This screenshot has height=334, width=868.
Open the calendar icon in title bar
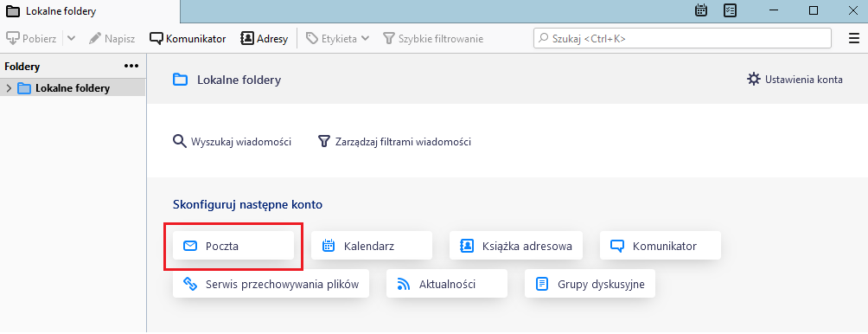point(701,10)
